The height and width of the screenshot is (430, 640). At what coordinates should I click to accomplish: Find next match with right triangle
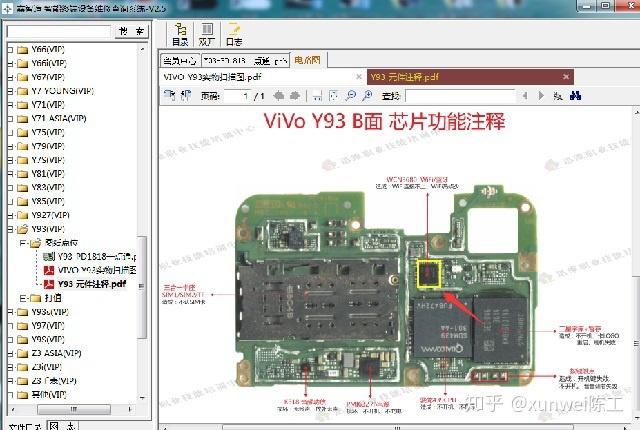tap(541, 96)
